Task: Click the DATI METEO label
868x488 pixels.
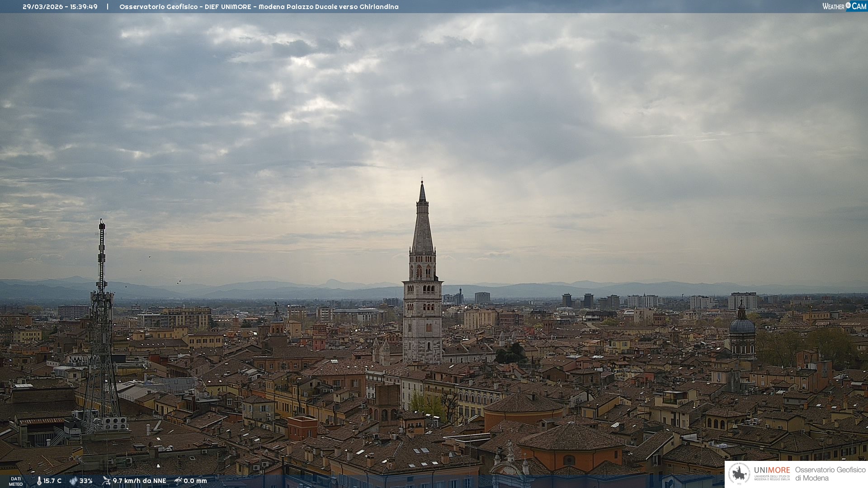Action: [16, 481]
